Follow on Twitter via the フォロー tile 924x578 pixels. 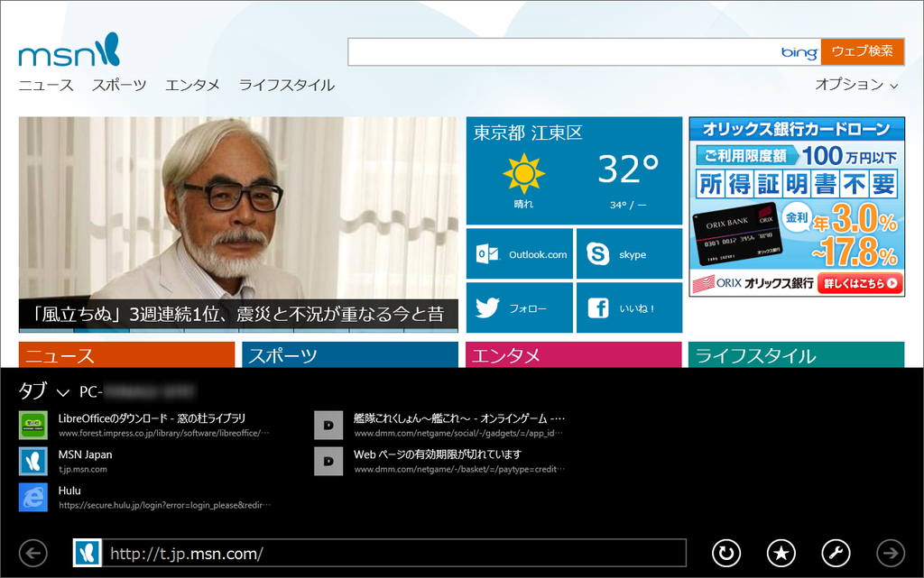[x=520, y=307]
